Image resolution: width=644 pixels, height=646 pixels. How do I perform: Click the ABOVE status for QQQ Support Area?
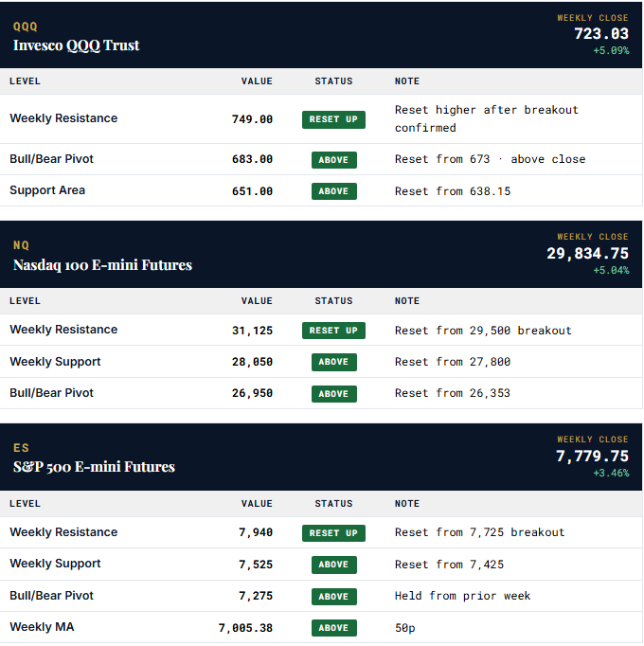[x=333, y=191]
